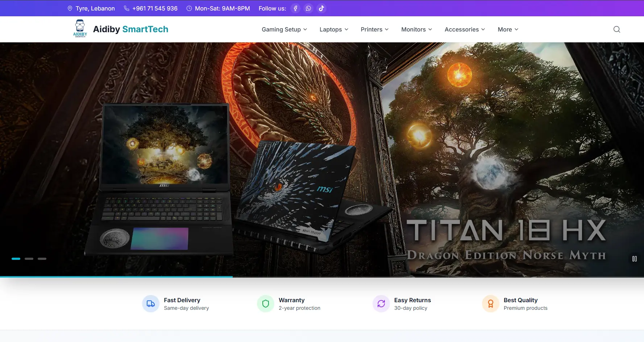Image resolution: width=644 pixels, height=342 pixels.
Task: Open the WhatsApp social icon
Action: pyautogui.click(x=308, y=8)
